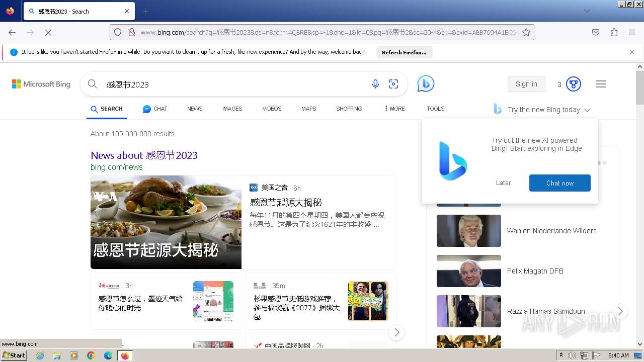Screen dimensions: 644x362
Task: Open visual search camera icon
Action: (x=393, y=84)
